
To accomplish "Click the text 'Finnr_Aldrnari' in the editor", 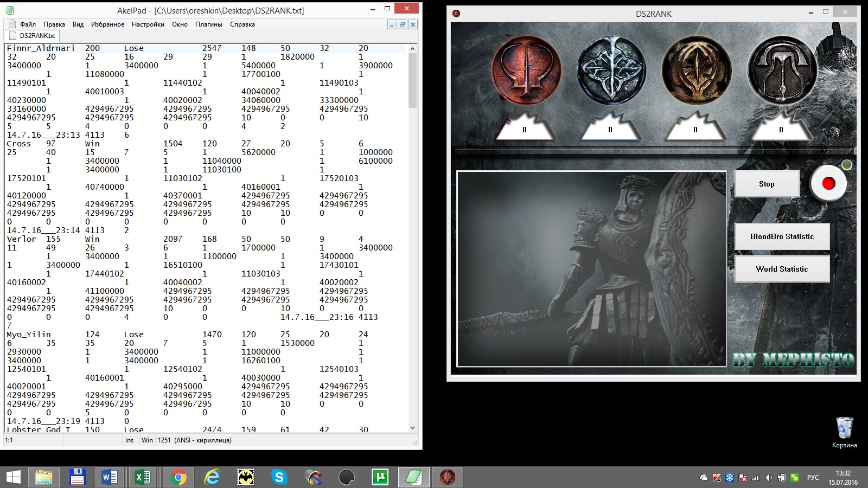I will (x=41, y=48).
